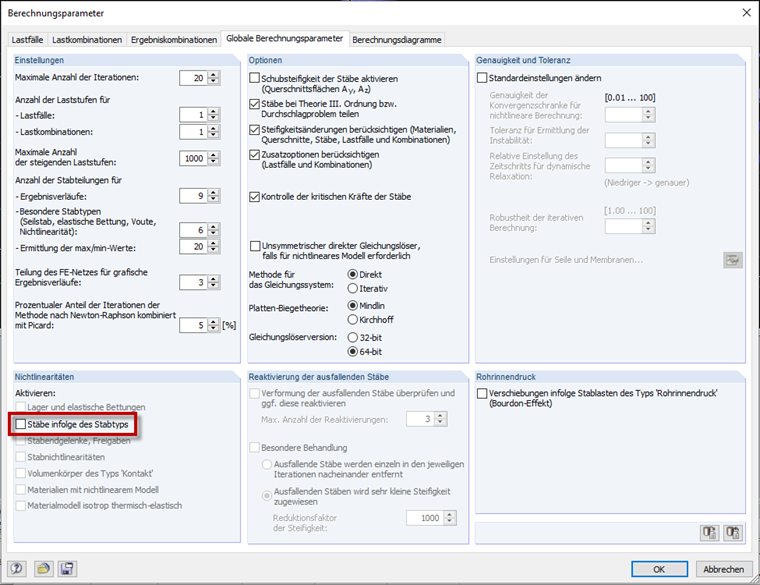The image size is (760, 585).
Task: Click the Besondere Stabtypen value field 6
Action: (193, 230)
